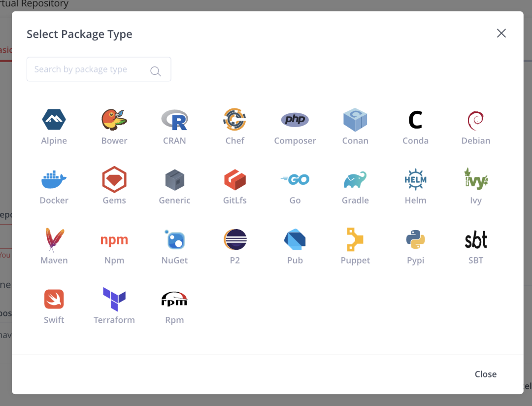Pick the Generic package box icon
The width and height of the screenshot is (532, 406).
[x=174, y=179]
